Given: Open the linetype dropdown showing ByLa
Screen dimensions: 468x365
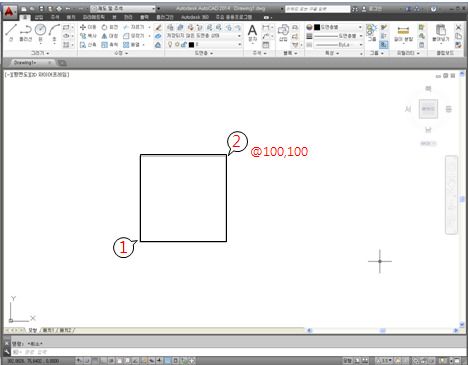Looking at the screenshot, I should tap(338, 44).
